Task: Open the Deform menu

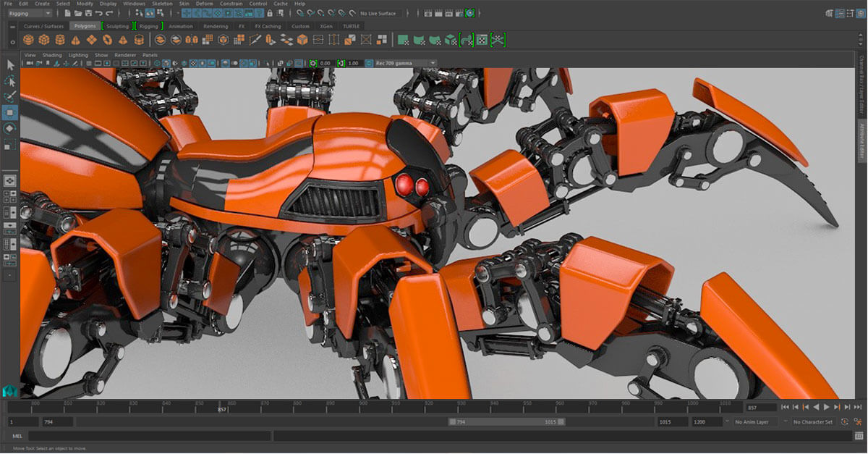Action: point(206,4)
